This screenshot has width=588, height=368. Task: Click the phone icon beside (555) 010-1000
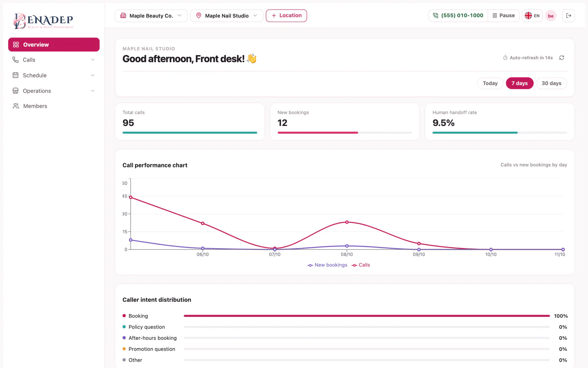click(436, 15)
